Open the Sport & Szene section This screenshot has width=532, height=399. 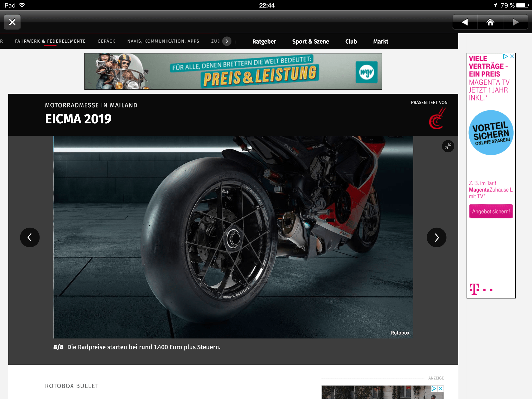[311, 41]
